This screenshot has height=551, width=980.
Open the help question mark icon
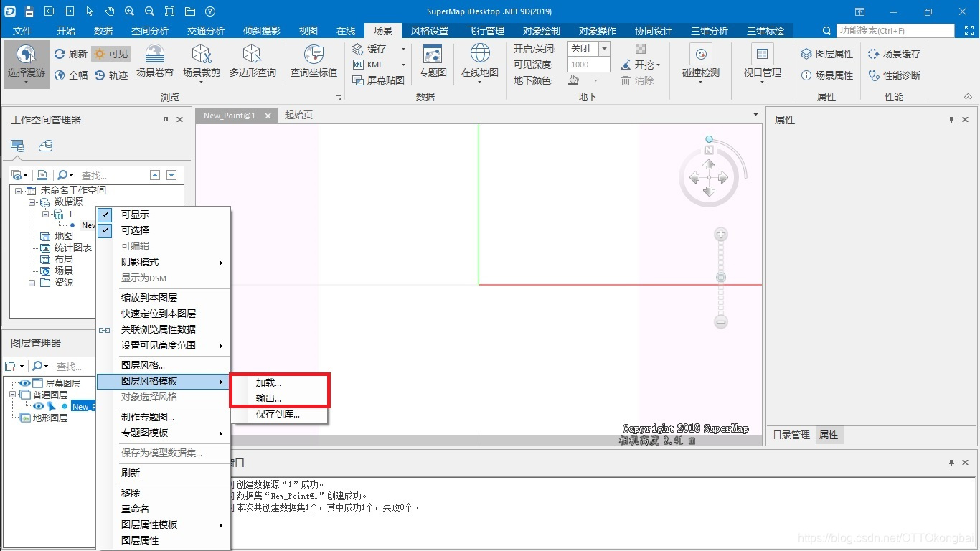point(209,11)
